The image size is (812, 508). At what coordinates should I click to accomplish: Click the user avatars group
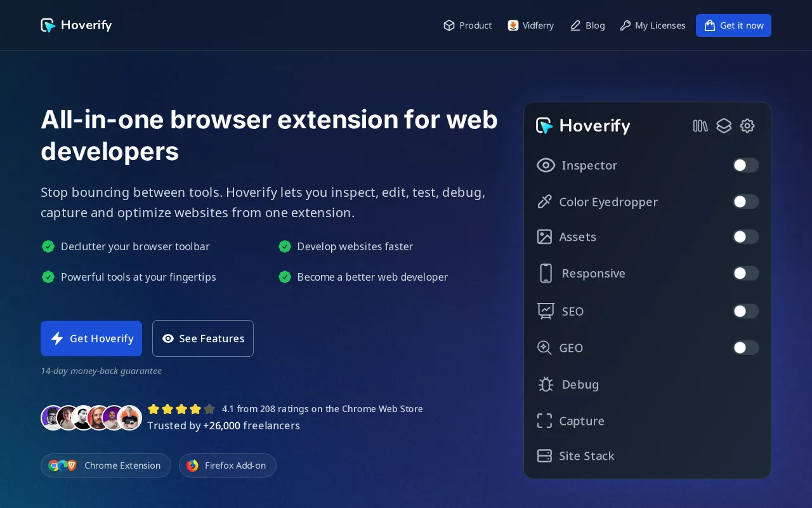click(x=91, y=418)
